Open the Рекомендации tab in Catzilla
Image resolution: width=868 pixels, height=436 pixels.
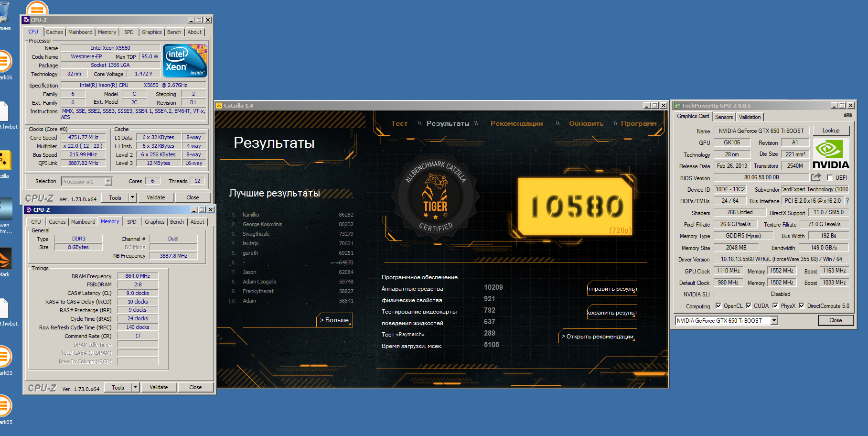click(x=516, y=123)
